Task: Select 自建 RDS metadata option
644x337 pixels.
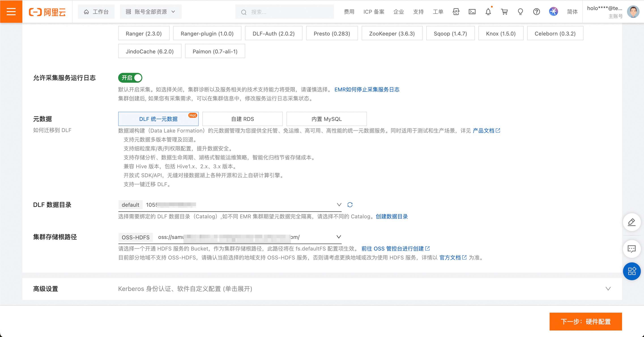Action: coord(242,119)
